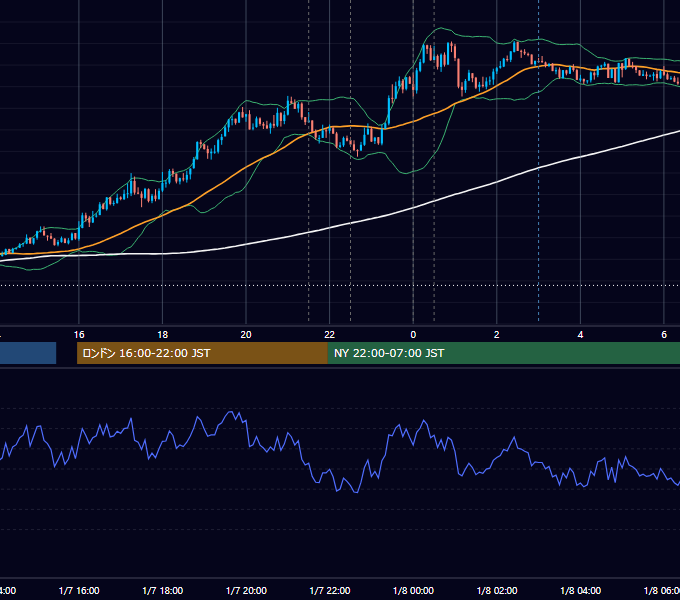The height and width of the screenshot is (600, 680).
Task: Click the blue session bar left of ロンドン
Action: coord(28,353)
